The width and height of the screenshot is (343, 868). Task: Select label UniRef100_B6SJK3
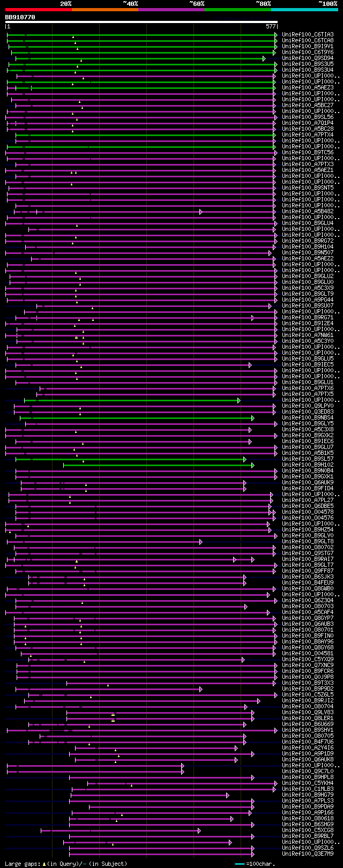308,577
